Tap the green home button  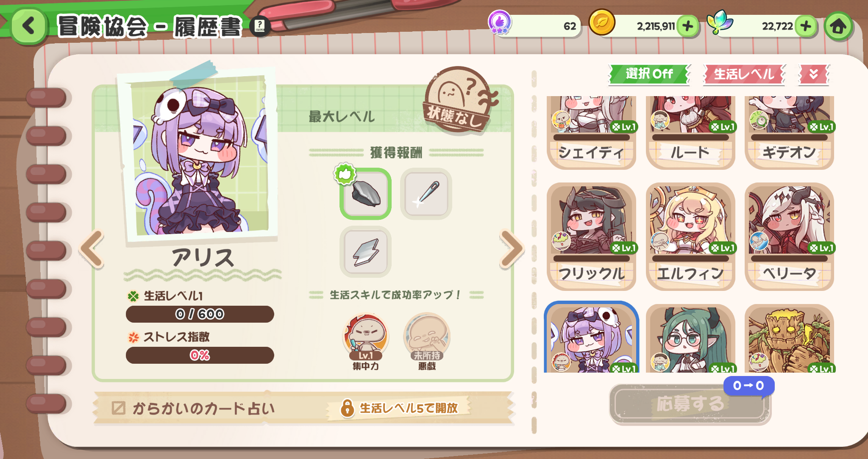pyautogui.click(x=838, y=26)
